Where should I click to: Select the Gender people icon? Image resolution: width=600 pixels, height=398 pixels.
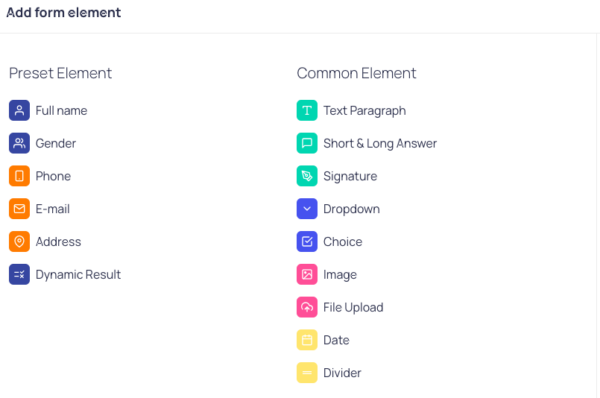click(x=19, y=143)
